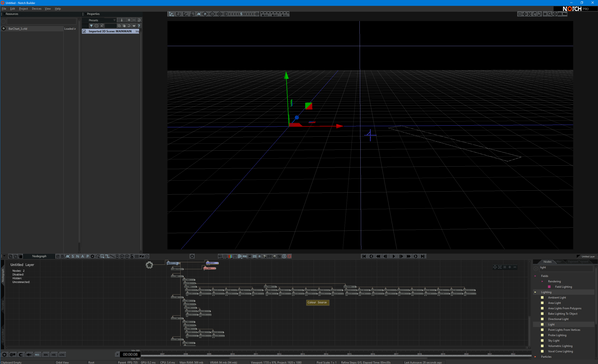Open the View menu

click(48, 8)
